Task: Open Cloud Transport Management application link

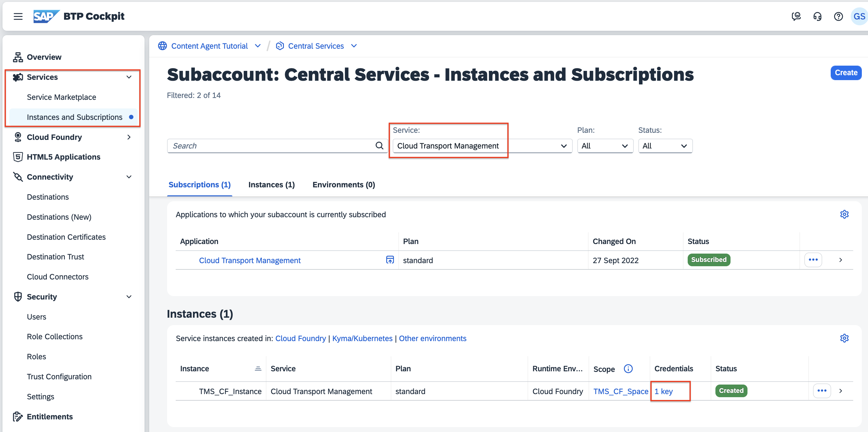Action: click(x=250, y=260)
